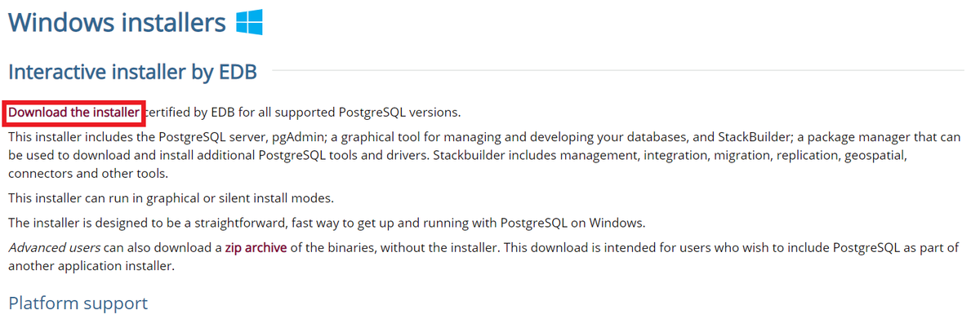This screenshot has width=980, height=319.
Task: Select the "Interactive installer by EDB" heading
Action: coord(132,72)
